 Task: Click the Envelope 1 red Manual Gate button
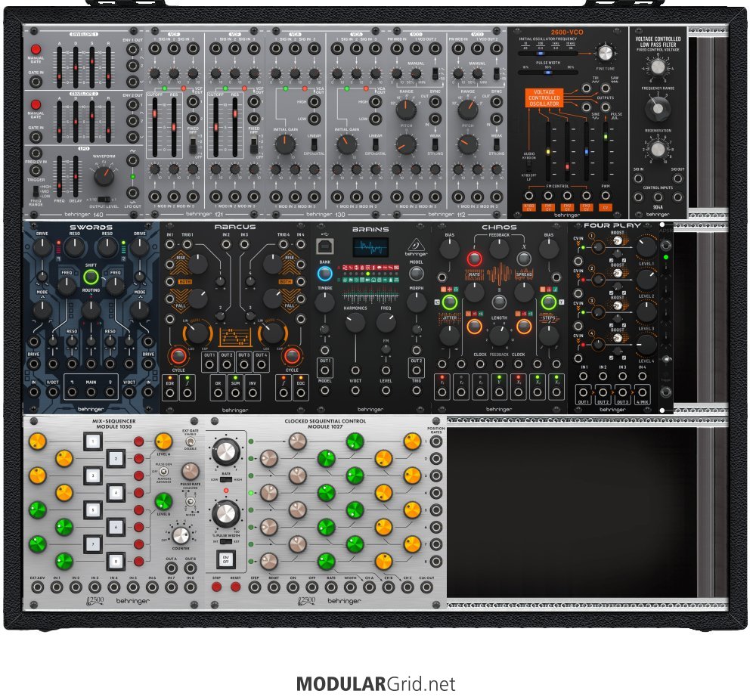point(36,49)
